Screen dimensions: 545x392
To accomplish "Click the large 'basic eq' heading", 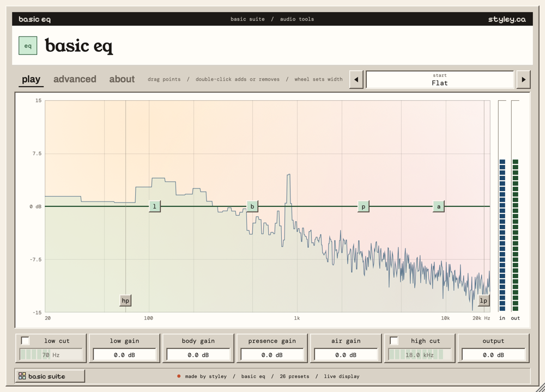I will (x=79, y=46).
